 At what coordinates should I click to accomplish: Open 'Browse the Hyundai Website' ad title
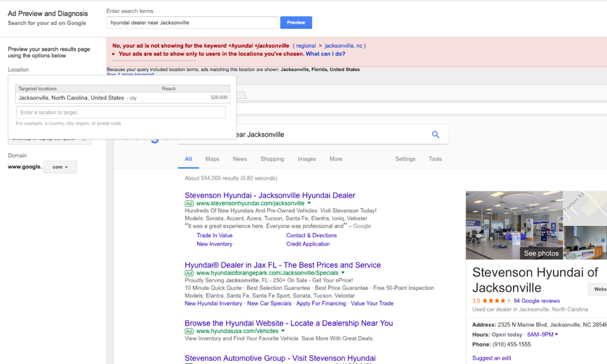click(x=289, y=323)
